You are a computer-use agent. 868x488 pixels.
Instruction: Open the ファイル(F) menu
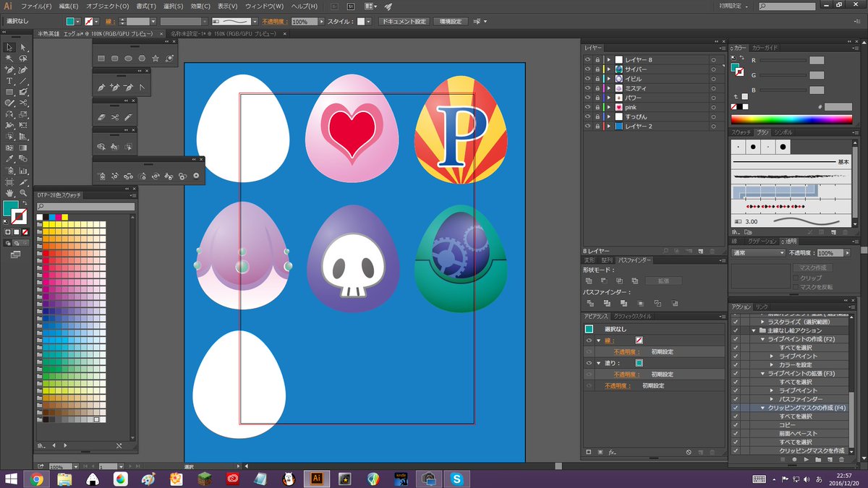[x=35, y=6]
